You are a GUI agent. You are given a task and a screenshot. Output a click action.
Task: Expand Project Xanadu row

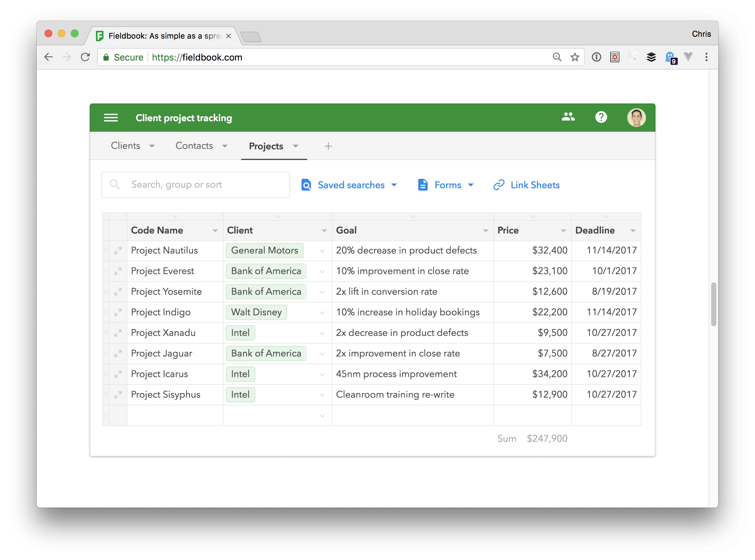[118, 334]
